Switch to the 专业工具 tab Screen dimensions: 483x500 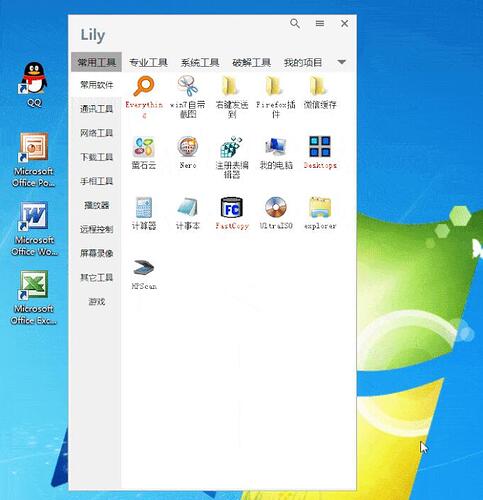pos(148,62)
